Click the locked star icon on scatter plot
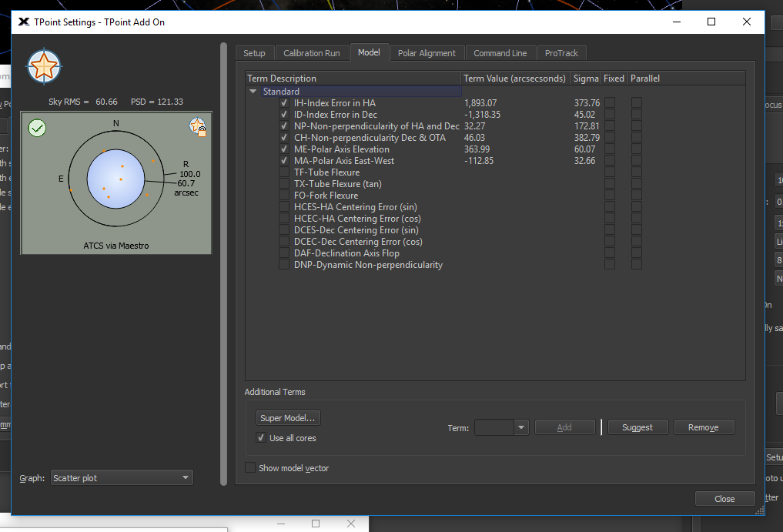Image resolution: width=783 pixels, height=532 pixels. pyautogui.click(x=198, y=127)
